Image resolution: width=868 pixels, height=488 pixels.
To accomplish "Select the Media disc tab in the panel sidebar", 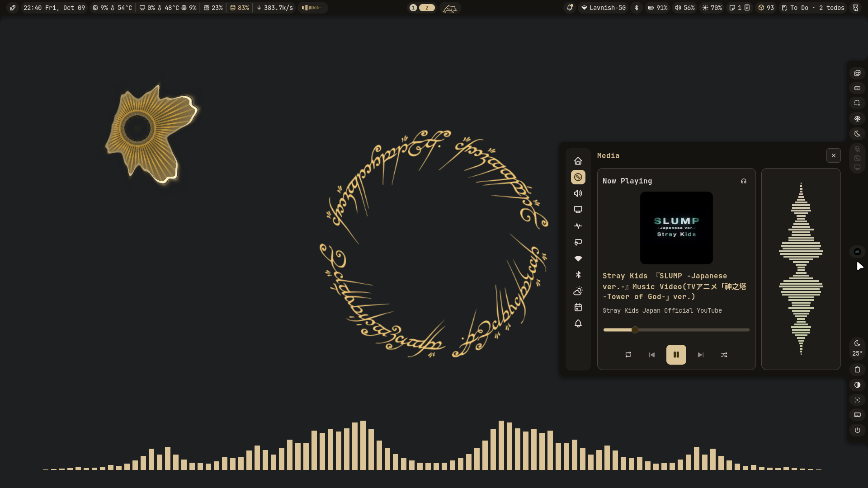I will (x=578, y=177).
